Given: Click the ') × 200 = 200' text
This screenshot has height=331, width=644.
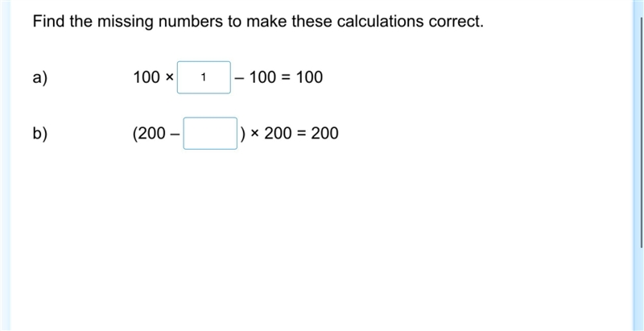Looking at the screenshot, I should 290,134.
